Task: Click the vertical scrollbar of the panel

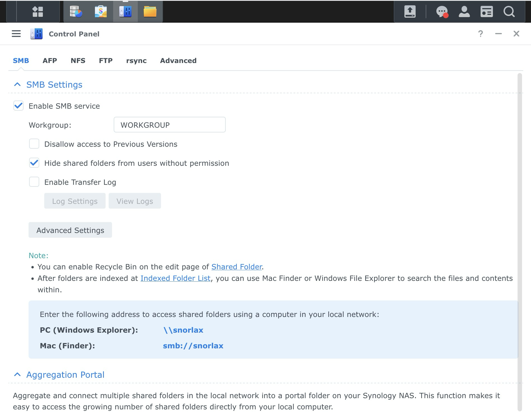Action: pos(520,242)
